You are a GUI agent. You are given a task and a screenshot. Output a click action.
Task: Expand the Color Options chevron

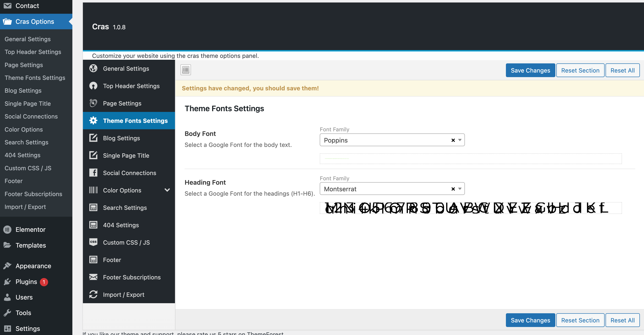(x=167, y=190)
